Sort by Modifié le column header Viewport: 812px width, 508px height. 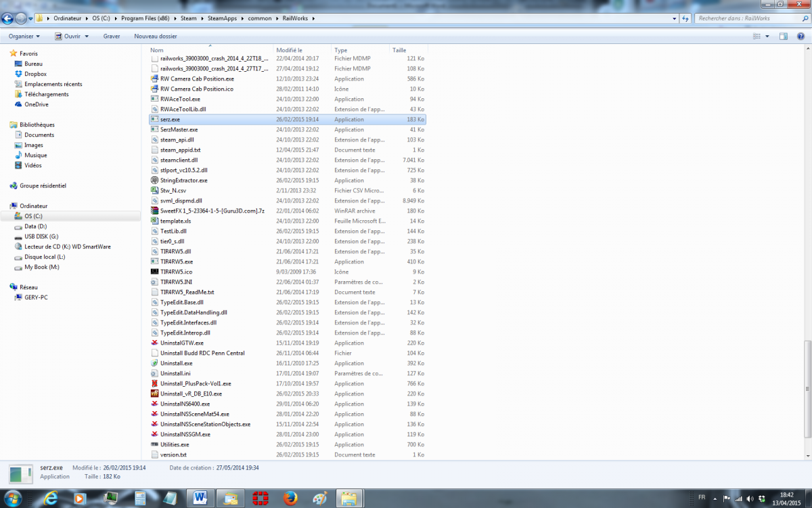click(x=302, y=50)
